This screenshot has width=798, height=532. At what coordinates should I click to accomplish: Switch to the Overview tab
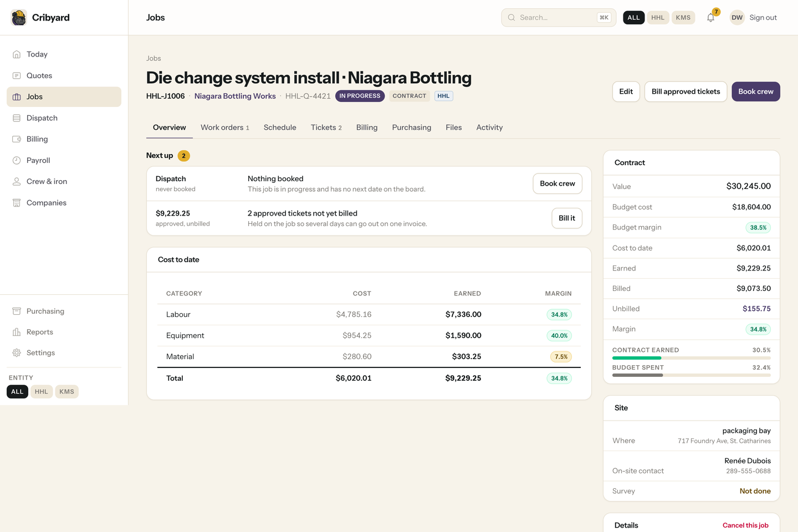click(170, 127)
